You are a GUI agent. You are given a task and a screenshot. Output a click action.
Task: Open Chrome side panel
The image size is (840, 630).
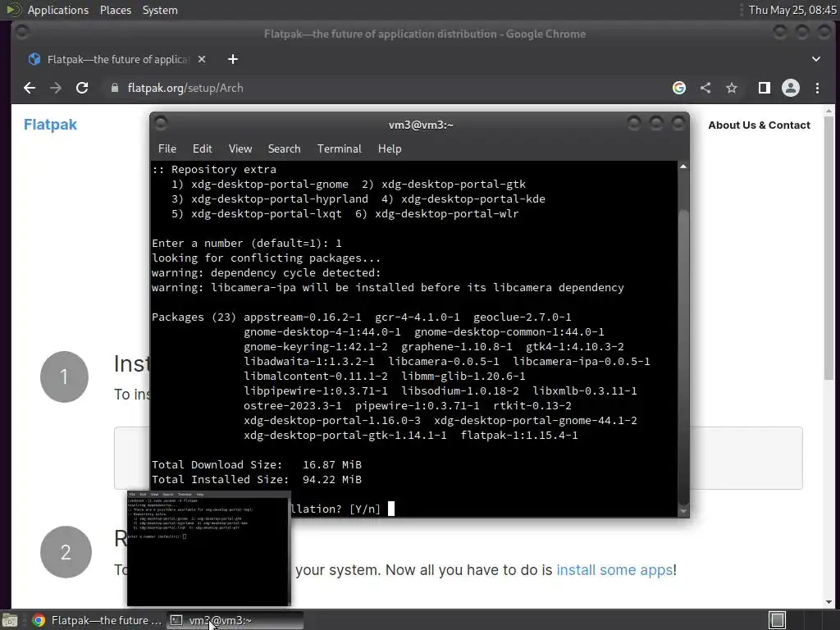(x=765, y=88)
